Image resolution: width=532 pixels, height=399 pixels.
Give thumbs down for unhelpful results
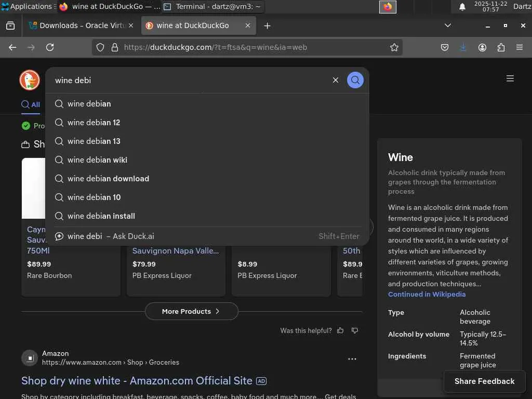click(x=355, y=330)
